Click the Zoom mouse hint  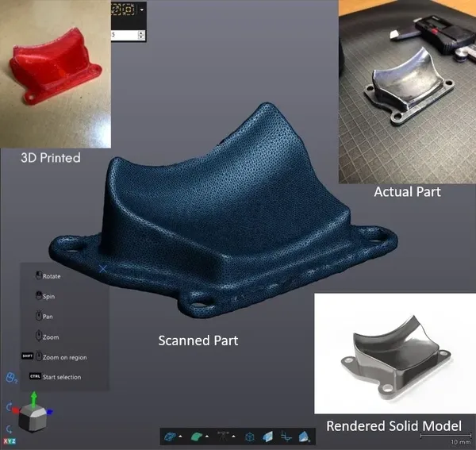tap(48, 337)
